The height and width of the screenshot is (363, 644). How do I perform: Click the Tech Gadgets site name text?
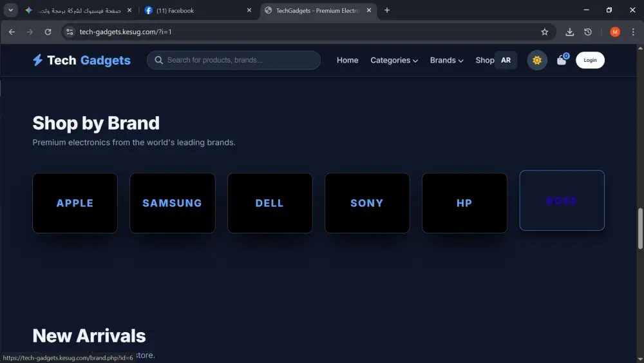click(x=89, y=60)
